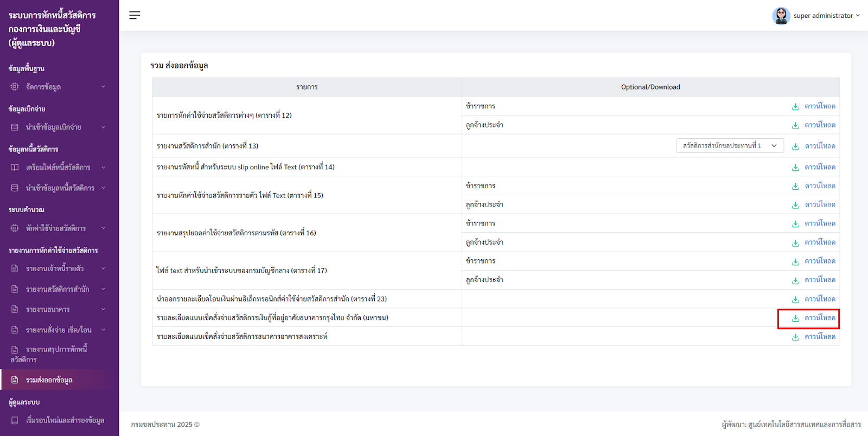The height and width of the screenshot is (436, 868).
Task: Expand the รายงานธนาคาร chevron
Action: tap(103, 310)
